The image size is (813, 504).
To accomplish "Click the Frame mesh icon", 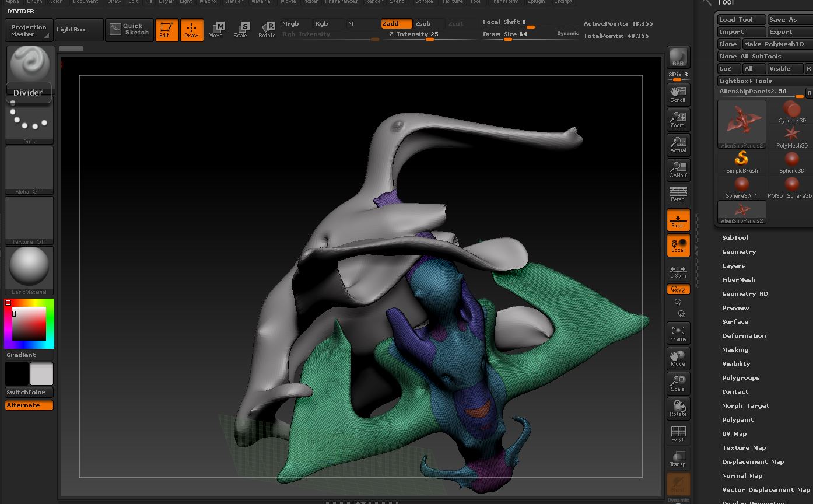I will coord(678,333).
